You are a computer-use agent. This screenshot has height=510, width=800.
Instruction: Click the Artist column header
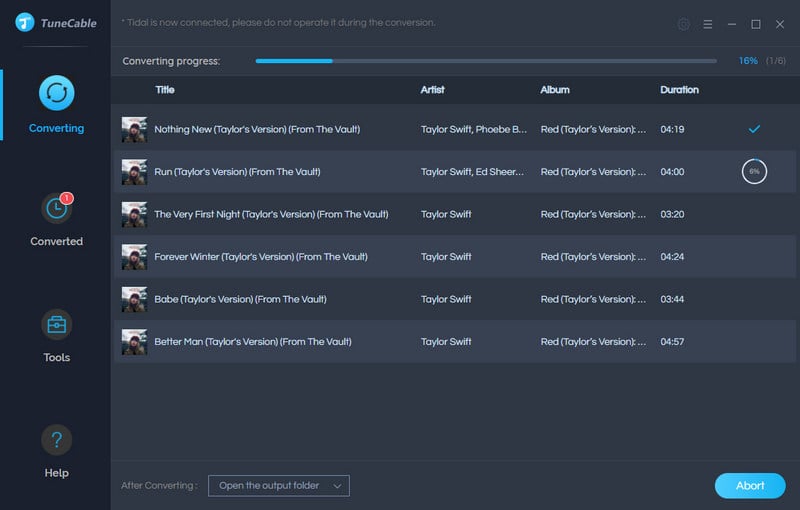point(433,90)
